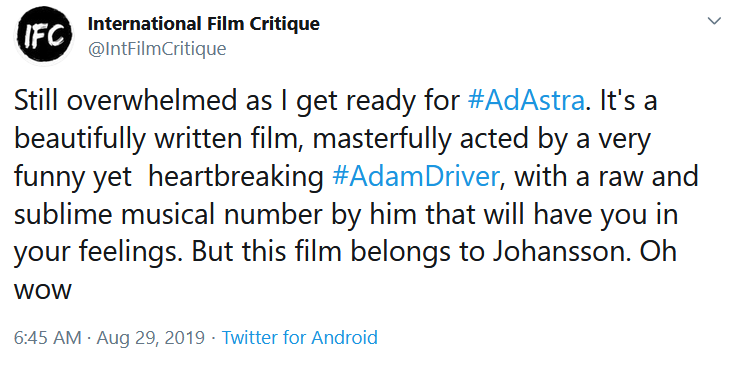Click the 'funny yet' text

[73, 178]
